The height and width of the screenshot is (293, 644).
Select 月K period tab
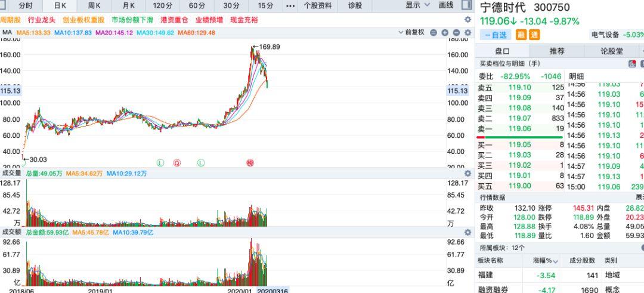point(129,5)
